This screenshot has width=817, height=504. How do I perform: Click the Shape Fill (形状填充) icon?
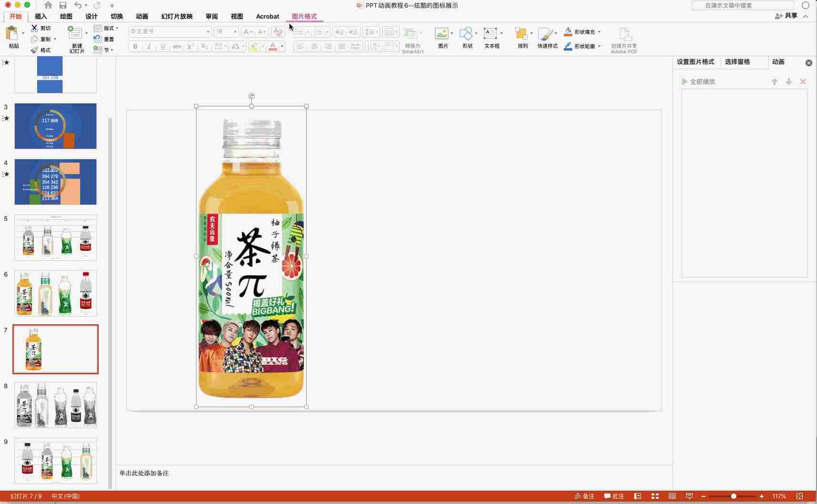568,32
